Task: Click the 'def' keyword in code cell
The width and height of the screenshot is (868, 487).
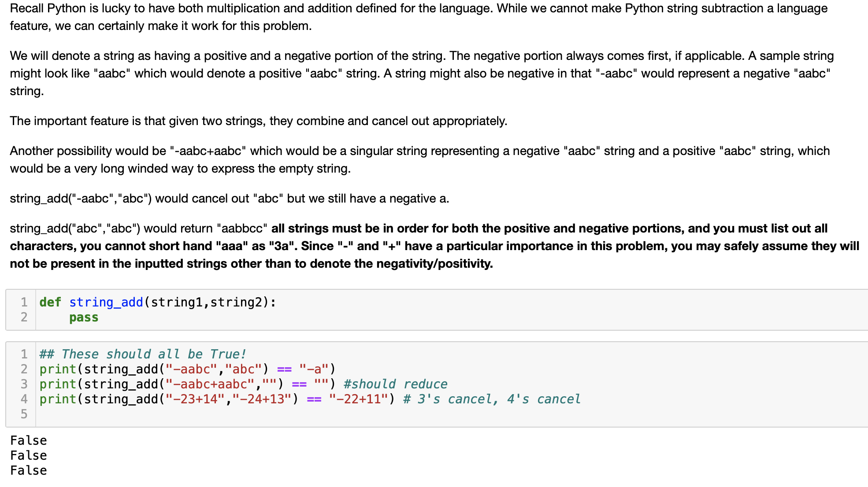Action: pos(50,303)
